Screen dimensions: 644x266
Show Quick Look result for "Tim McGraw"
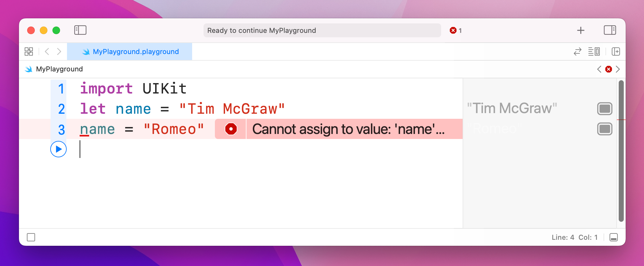[x=605, y=109]
